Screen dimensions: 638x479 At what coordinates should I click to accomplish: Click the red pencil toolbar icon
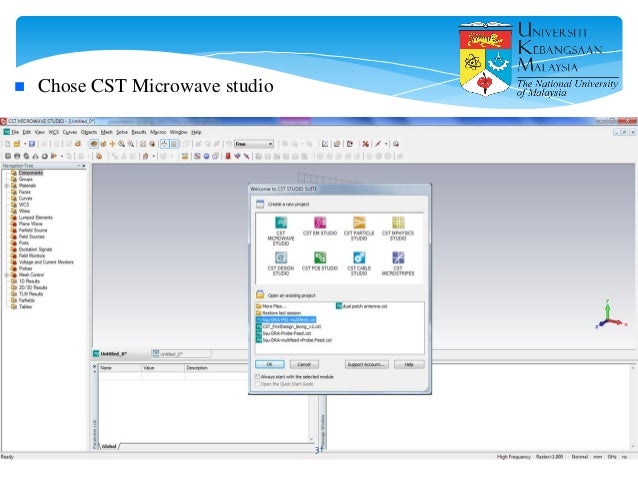pos(378,144)
